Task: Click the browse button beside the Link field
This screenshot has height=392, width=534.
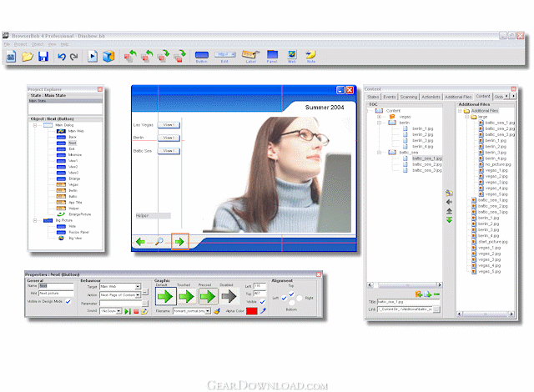Action: click(436, 309)
